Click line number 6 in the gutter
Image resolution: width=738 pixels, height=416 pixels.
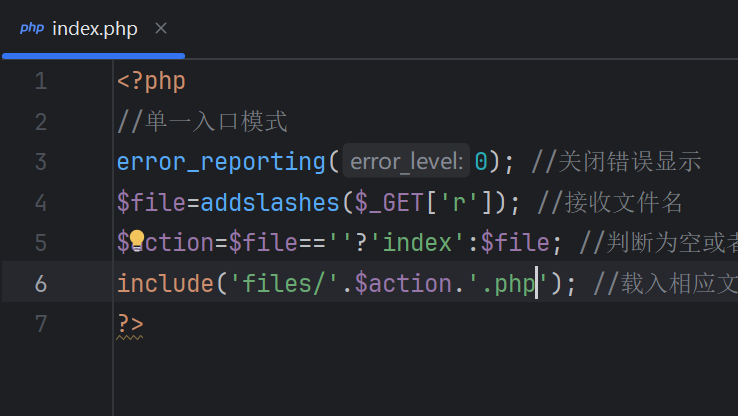click(x=40, y=283)
